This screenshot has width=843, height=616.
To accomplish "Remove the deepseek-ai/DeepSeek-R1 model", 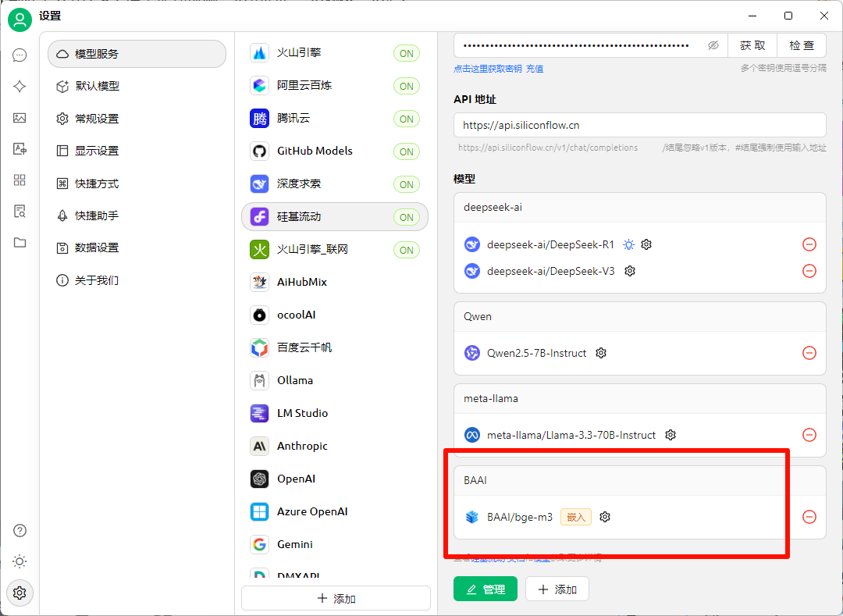I will click(x=809, y=244).
